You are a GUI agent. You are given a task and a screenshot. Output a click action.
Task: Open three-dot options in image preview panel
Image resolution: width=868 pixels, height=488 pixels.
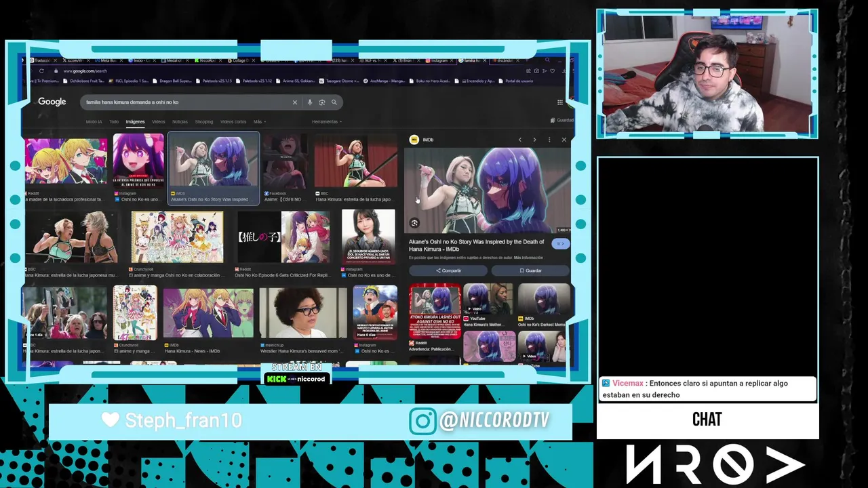[549, 140]
